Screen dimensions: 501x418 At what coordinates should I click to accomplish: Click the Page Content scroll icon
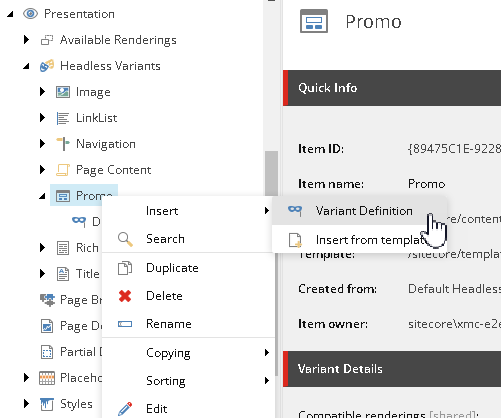[63, 170]
